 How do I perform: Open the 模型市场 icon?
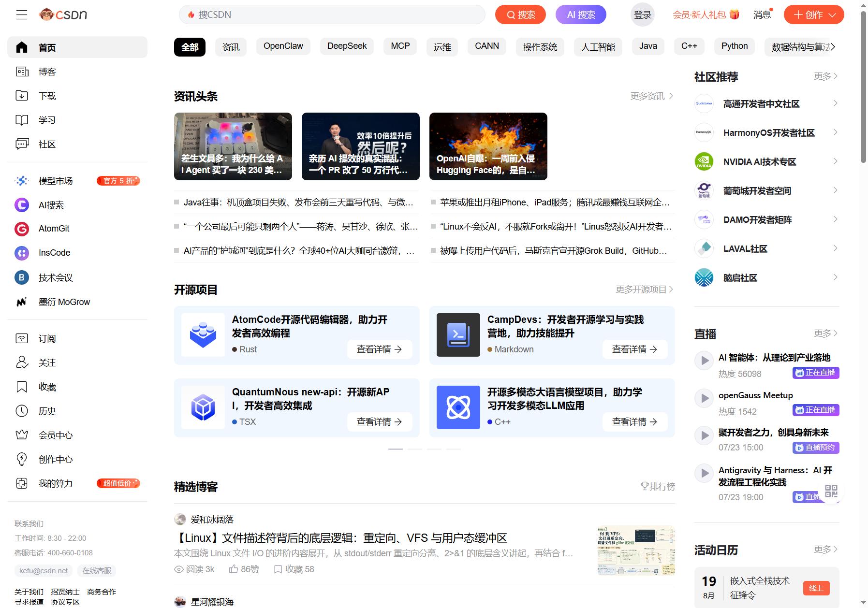22,181
